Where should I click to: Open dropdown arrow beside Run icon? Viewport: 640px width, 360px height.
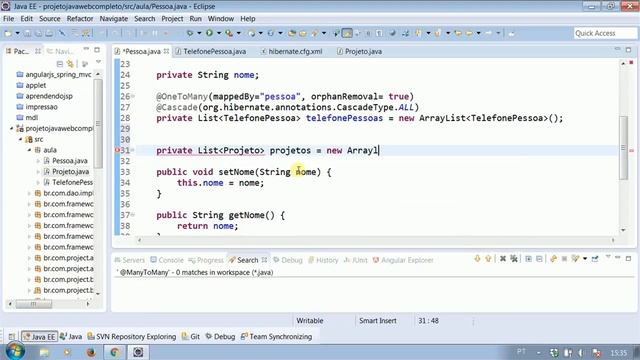pos(219,33)
